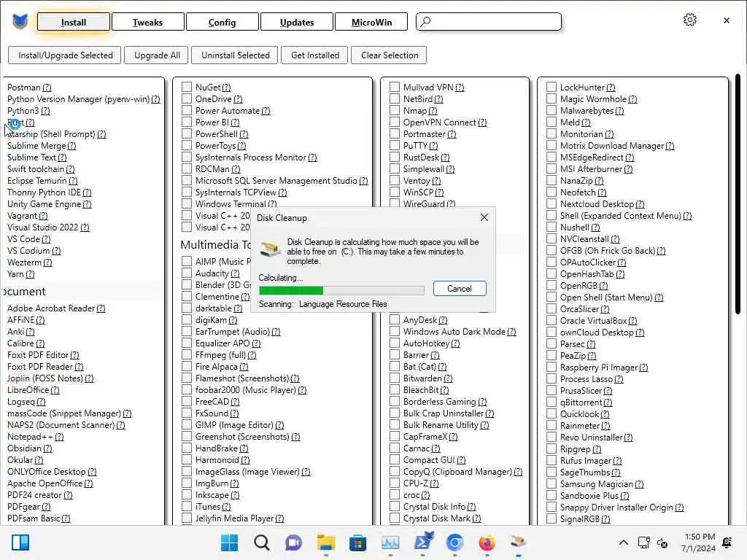Tick the qBittorrent checkbox
747x560 pixels.
[551, 402]
